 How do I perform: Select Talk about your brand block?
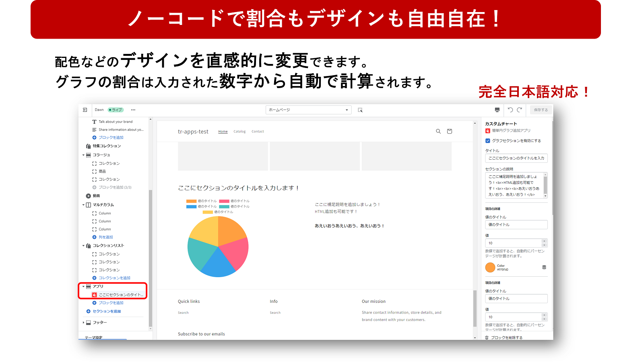tap(116, 122)
